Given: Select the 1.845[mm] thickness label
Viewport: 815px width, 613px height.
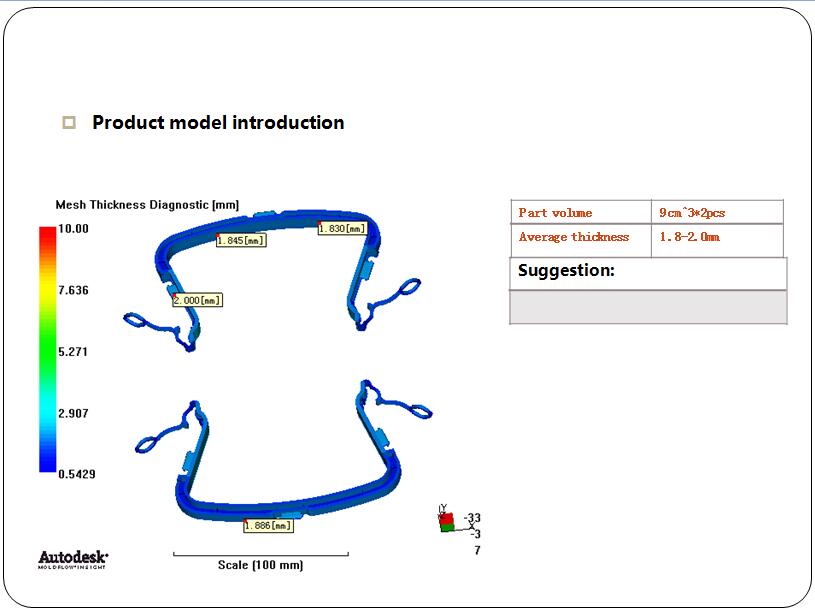Looking at the screenshot, I should click(241, 240).
